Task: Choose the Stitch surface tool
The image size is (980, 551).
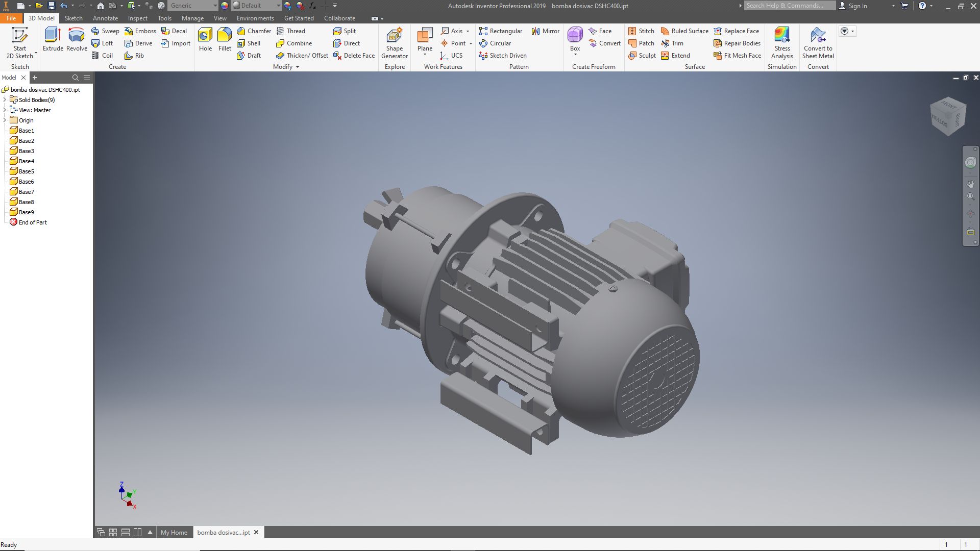Action: click(641, 31)
